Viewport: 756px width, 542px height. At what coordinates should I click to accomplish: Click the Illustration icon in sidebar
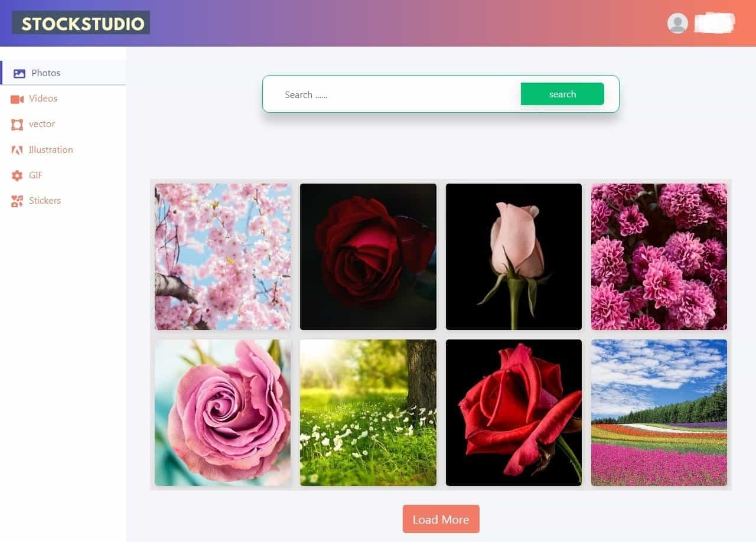pos(17,150)
